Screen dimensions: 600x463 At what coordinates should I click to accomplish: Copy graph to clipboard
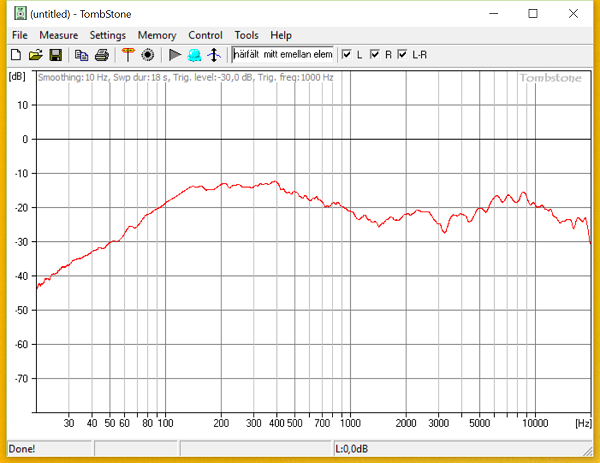[x=81, y=55]
